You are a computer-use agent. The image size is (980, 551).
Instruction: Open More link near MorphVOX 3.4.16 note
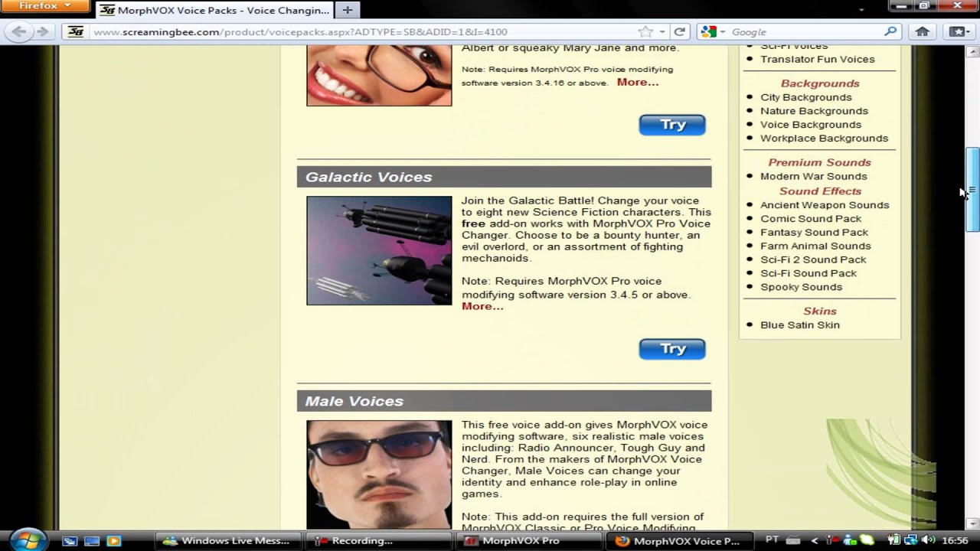click(638, 82)
